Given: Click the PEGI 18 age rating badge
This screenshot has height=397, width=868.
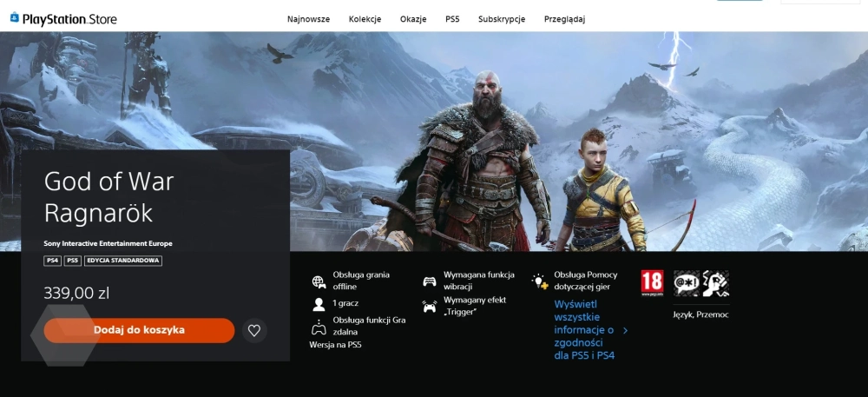Looking at the screenshot, I should pyautogui.click(x=652, y=283).
